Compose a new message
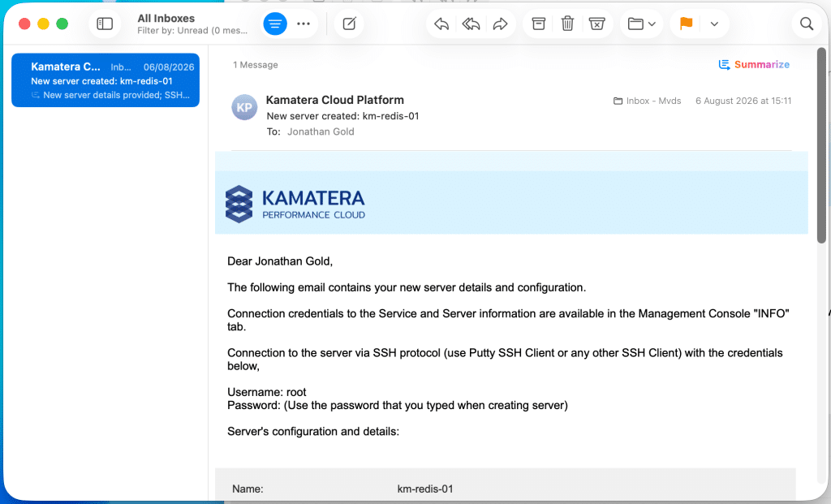The image size is (831, 504). tap(349, 24)
